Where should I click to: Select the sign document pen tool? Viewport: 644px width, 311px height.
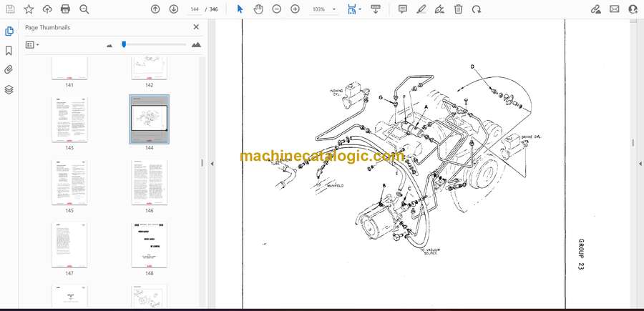coord(439,9)
